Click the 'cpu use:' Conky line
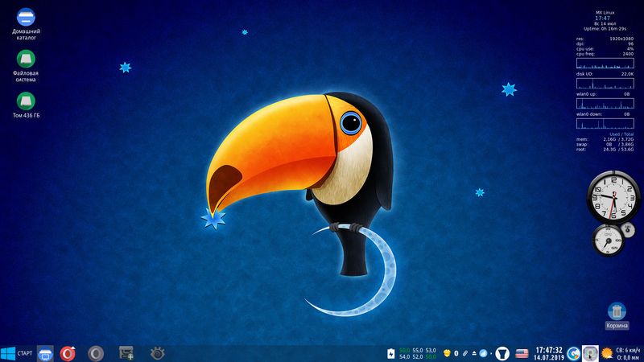Image resolution: width=644 pixels, height=362 pixels. 605,49
